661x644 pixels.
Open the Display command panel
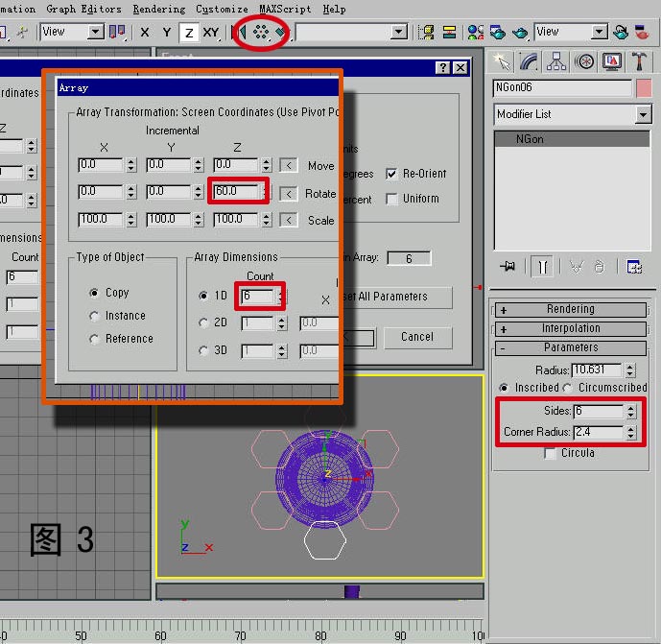612,61
